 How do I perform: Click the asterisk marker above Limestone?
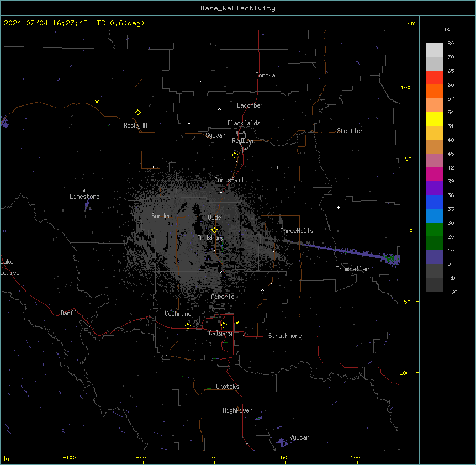click(84, 191)
